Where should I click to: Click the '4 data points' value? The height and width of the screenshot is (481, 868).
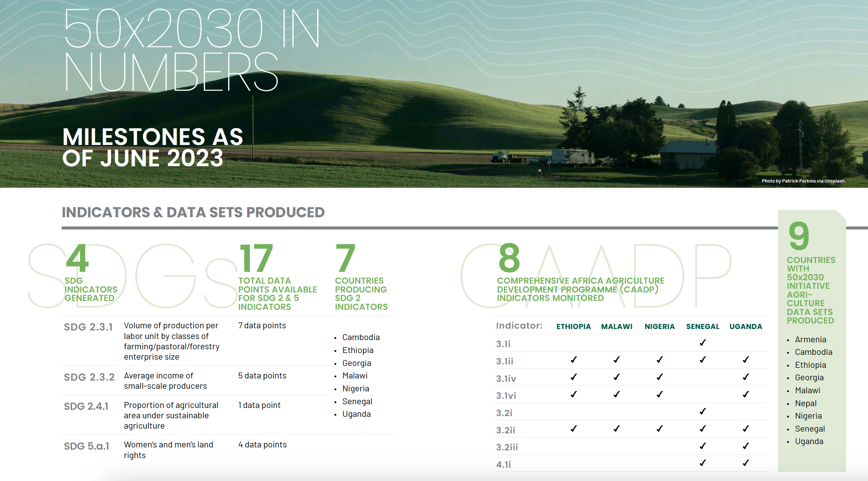(x=262, y=444)
